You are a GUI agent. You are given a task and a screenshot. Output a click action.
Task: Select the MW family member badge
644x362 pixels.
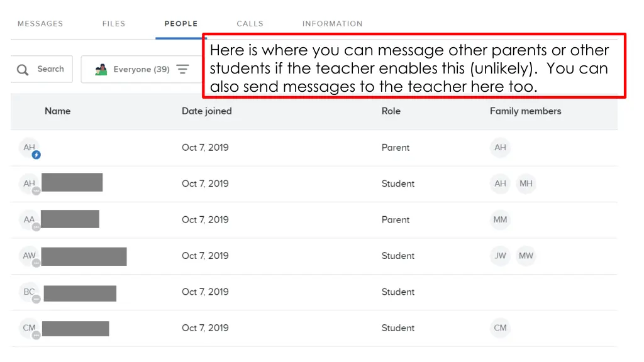[526, 256]
